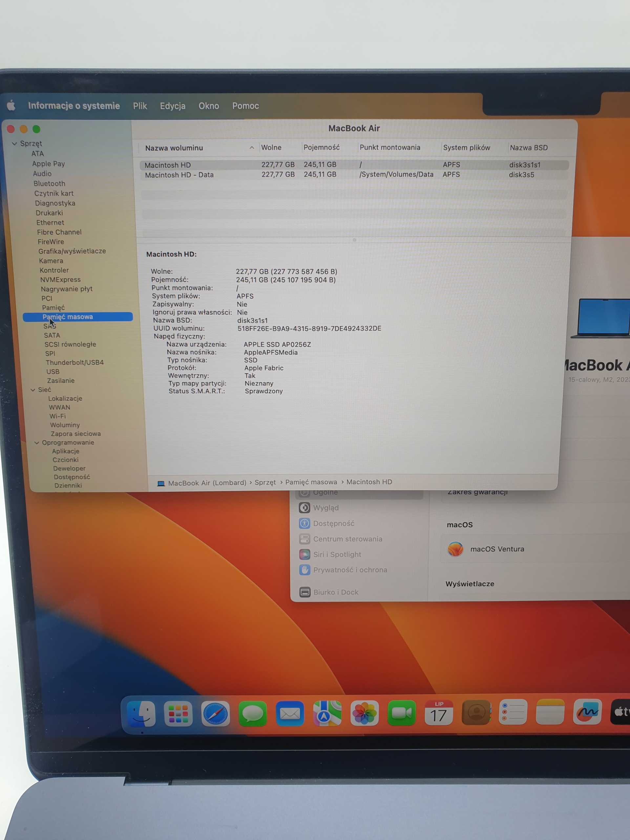This screenshot has width=630, height=840.
Task: Open Calendar icon showing 17
Action: 439,713
